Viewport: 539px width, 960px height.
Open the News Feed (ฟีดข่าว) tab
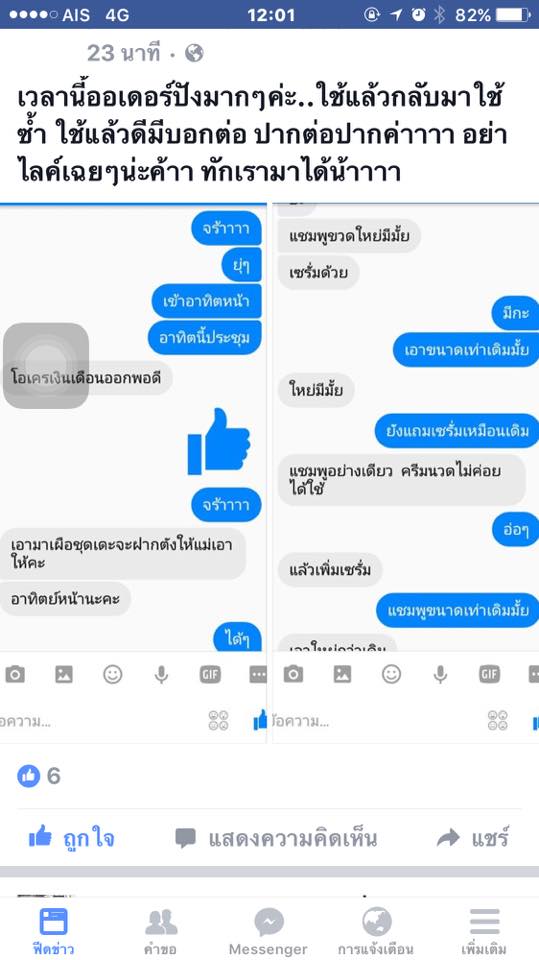(x=53, y=931)
